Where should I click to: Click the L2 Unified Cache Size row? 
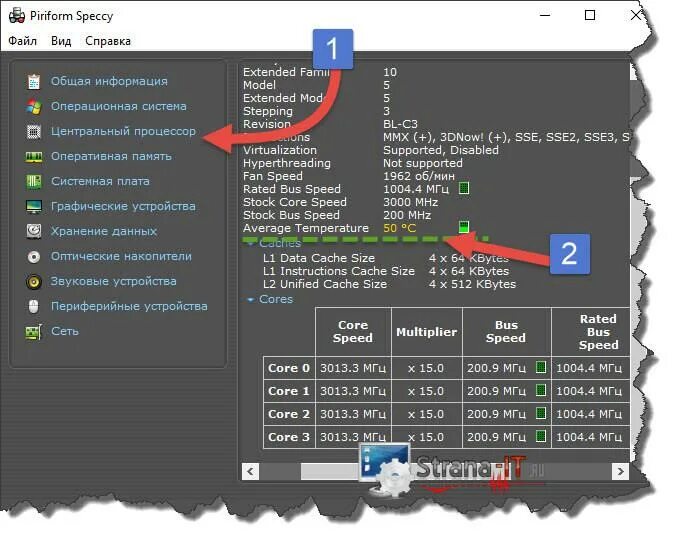tap(389, 284)
